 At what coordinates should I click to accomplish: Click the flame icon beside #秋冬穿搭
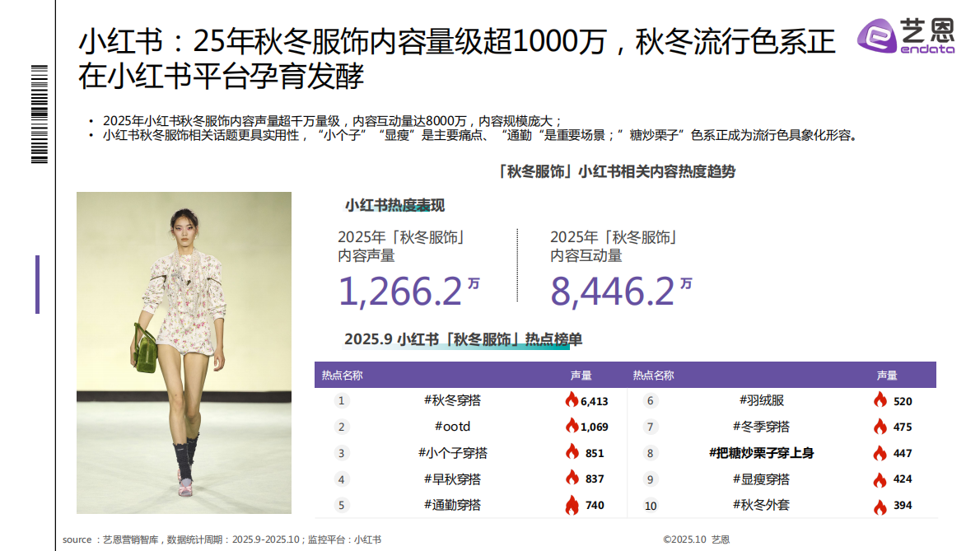point(571,400)
